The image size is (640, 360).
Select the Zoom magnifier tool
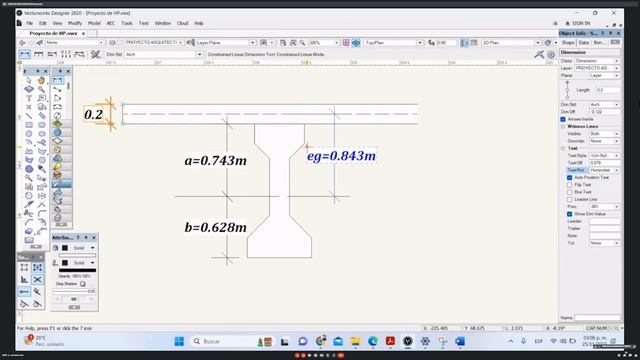click(x=41, y=89)
